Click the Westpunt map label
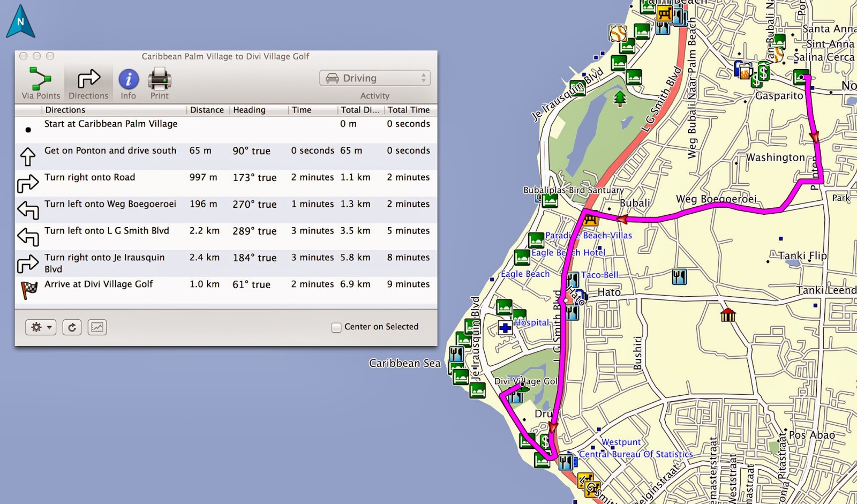Screen dimensions: 857x504 tap(621, 442)
